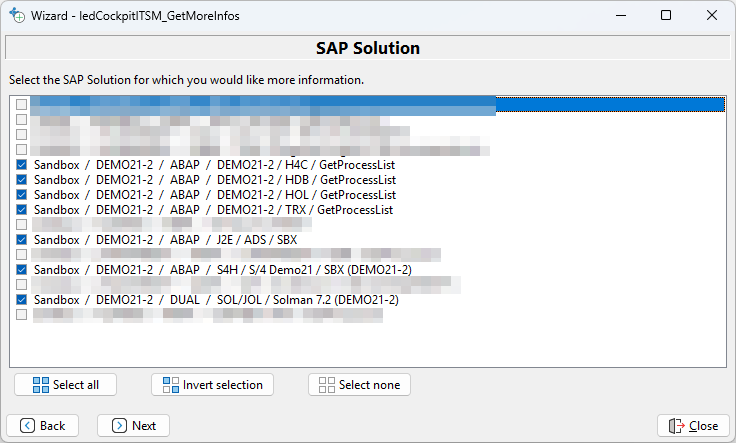Click the wizard icon in title bar
The width and height of the screenshot is (736, 443).
tap(17, 16)
